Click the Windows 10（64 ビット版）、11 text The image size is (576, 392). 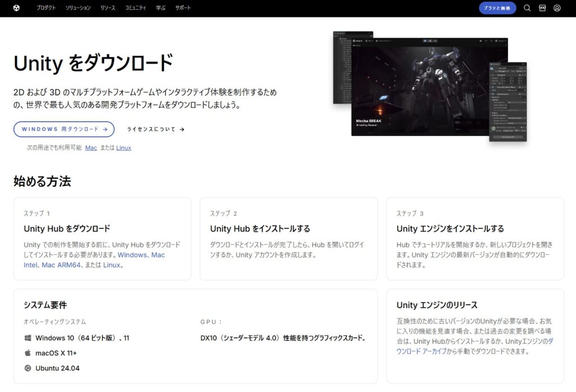(82, 338)
